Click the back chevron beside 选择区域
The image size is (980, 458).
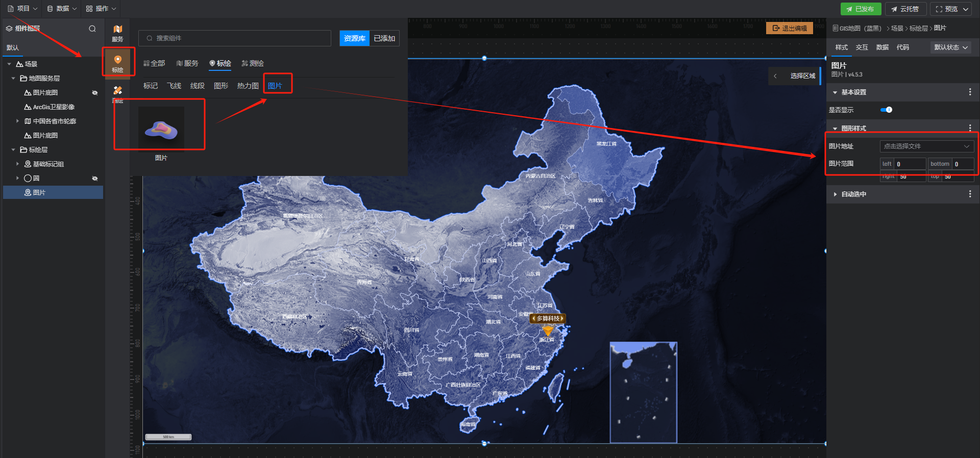coord(775,76)
